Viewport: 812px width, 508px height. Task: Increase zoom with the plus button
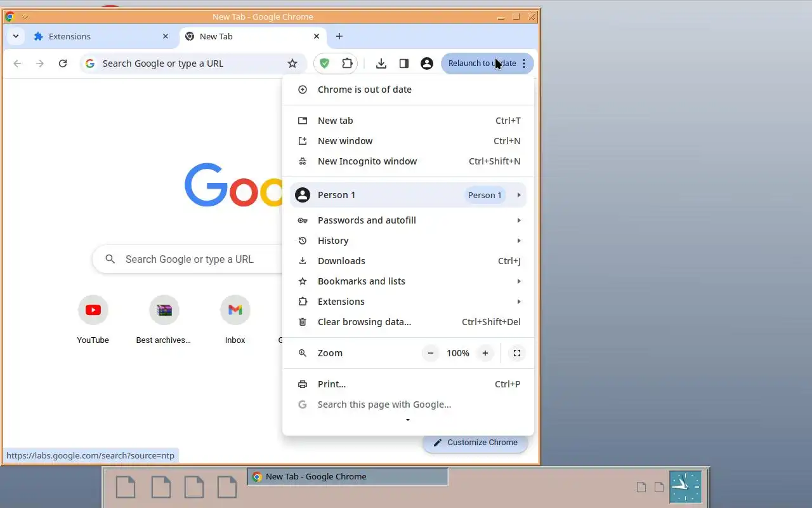[x=485, y=353]
